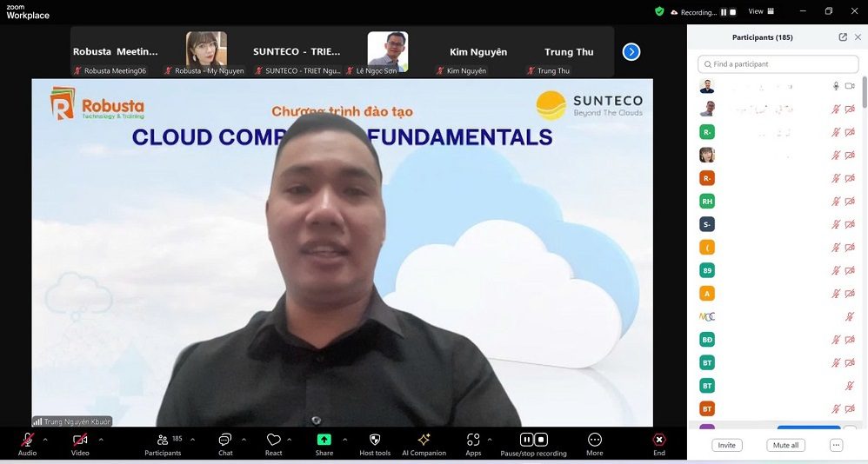Click Participants (185) panel title
Screen dimensions: 868x464
762,37
